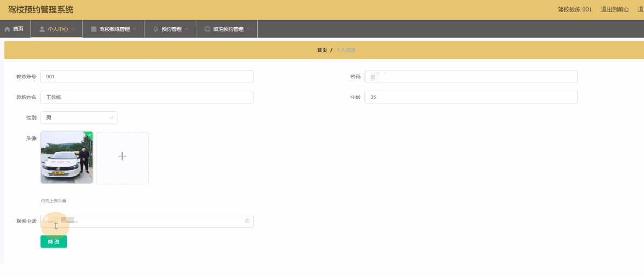Click the person icon beside 个人中心
644x277 pixels.
[42, 29]
